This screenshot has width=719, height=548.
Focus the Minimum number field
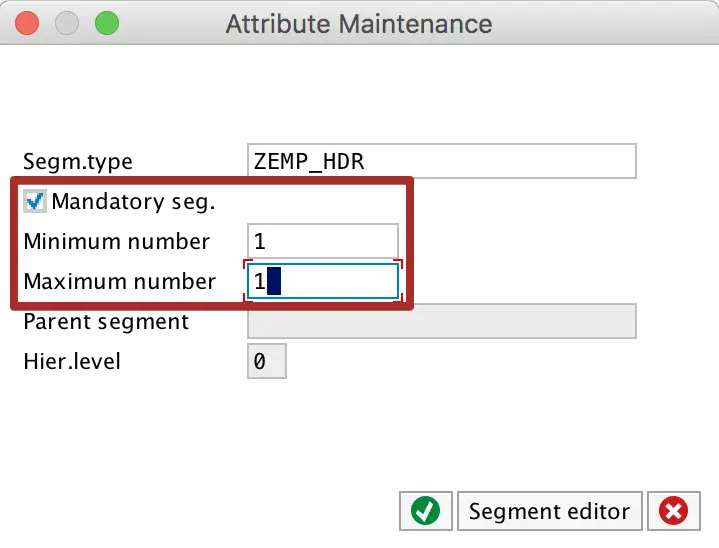click(323, 241)
